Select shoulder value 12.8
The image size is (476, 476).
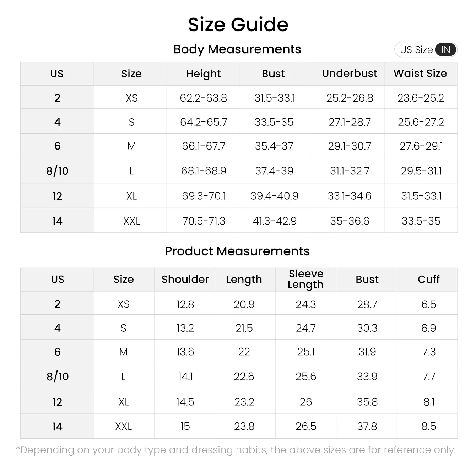click(185, 304)
